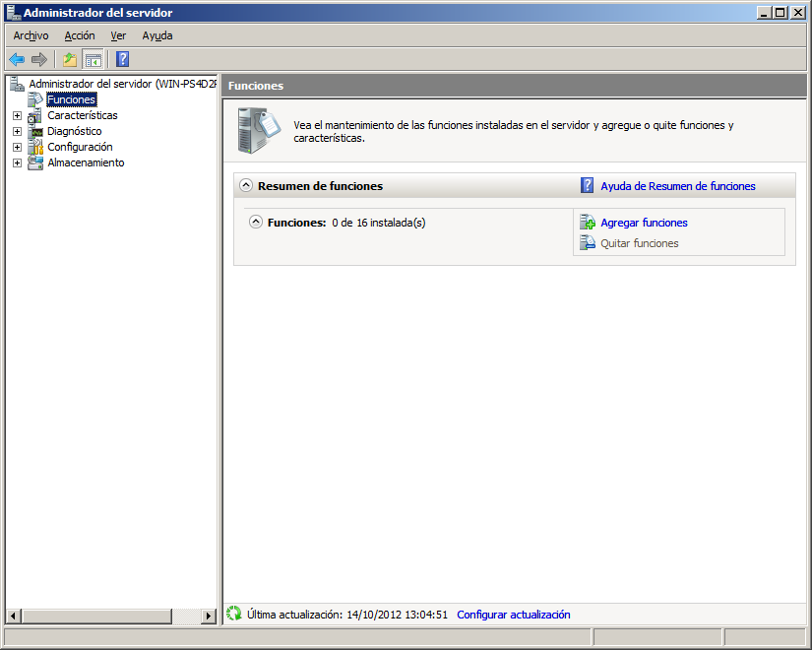Collapse the Resumen de funciones section
812x650 pixels.
245,186
